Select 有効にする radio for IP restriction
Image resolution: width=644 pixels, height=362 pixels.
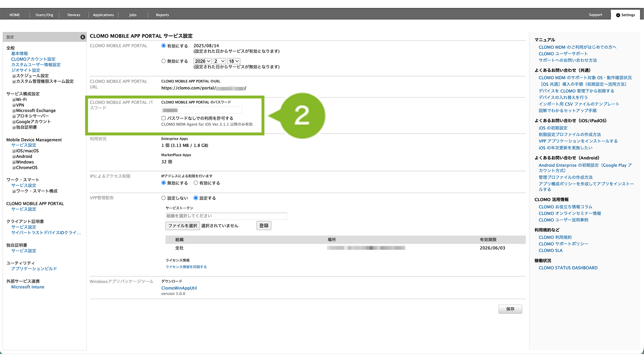196,183
